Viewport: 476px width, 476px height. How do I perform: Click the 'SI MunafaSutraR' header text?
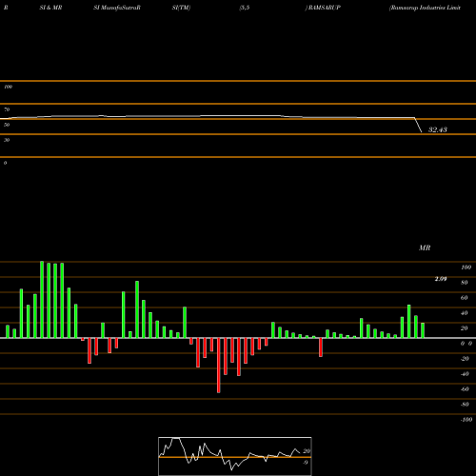coord(117,8)
